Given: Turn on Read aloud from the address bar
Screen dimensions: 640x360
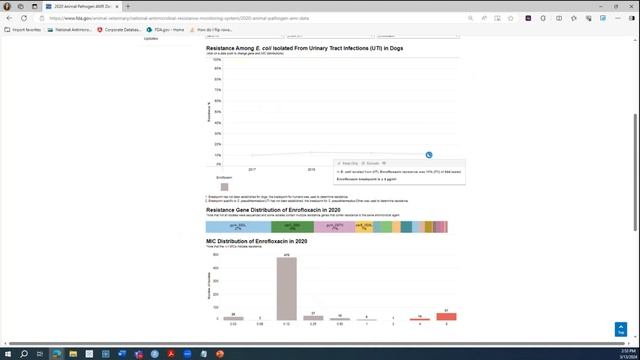Looking at the screenshot, I should tap(484, 18).
